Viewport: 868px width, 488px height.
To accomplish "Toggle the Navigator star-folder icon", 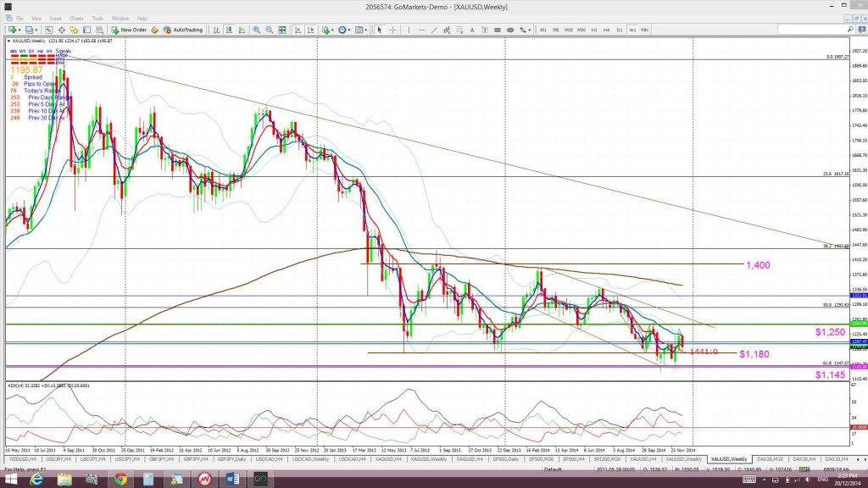I will click(x=75, y=30).
